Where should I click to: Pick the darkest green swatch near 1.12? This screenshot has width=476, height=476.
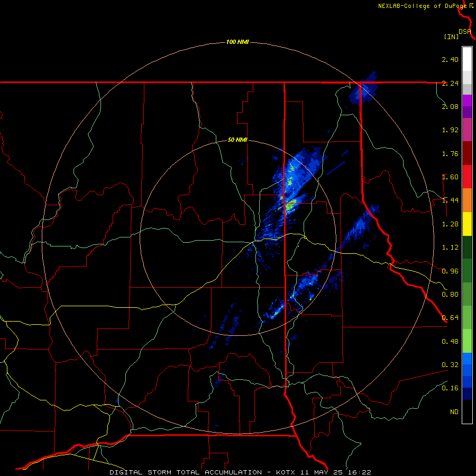467,247
